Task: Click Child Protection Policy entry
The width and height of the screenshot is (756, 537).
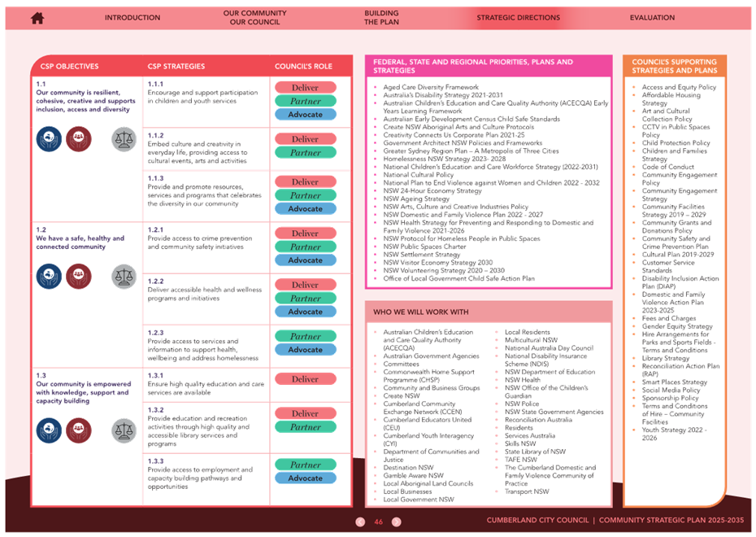Action: click(676, 143)
